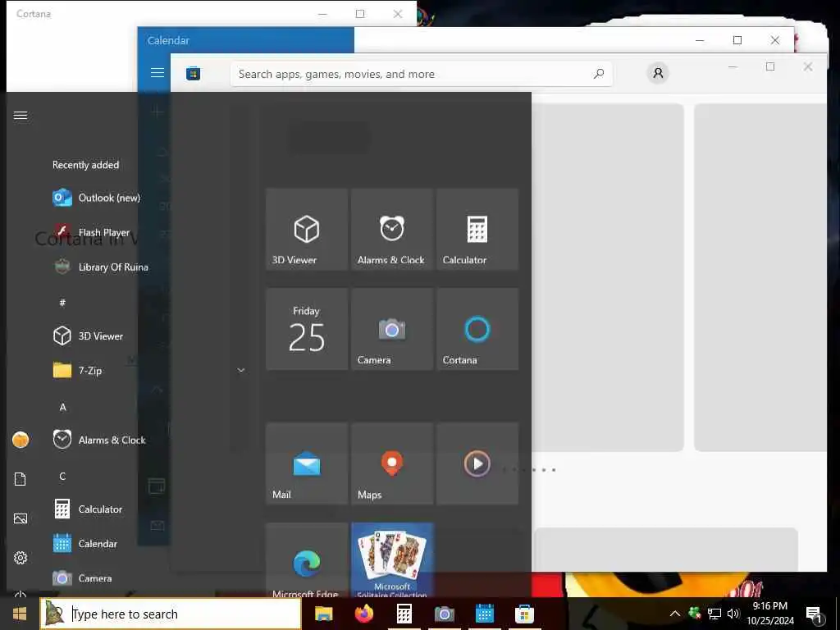Open File Explorer from taskbar
This screenshot has height=630, width=840.
point(323,614)
